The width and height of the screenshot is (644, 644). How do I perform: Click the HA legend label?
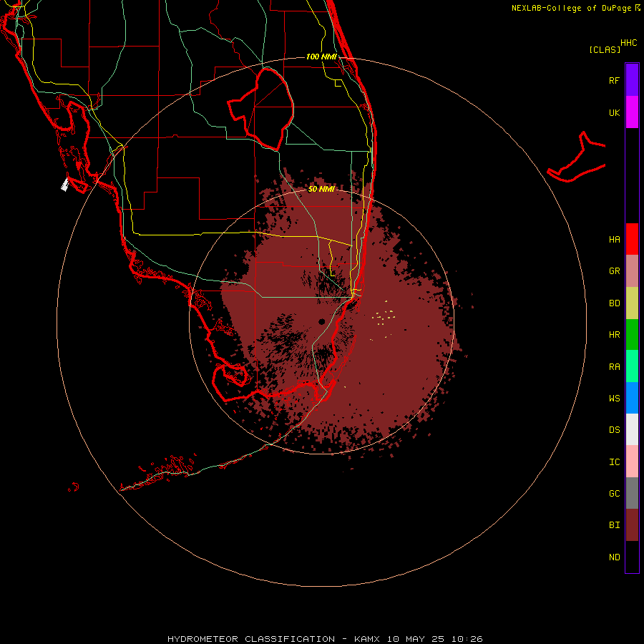click(614, 240)
